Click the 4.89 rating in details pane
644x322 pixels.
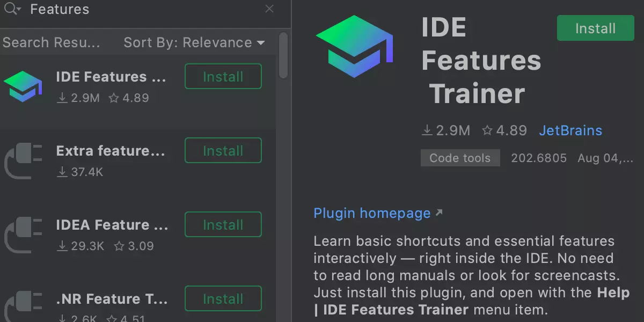tap(504, 130)
